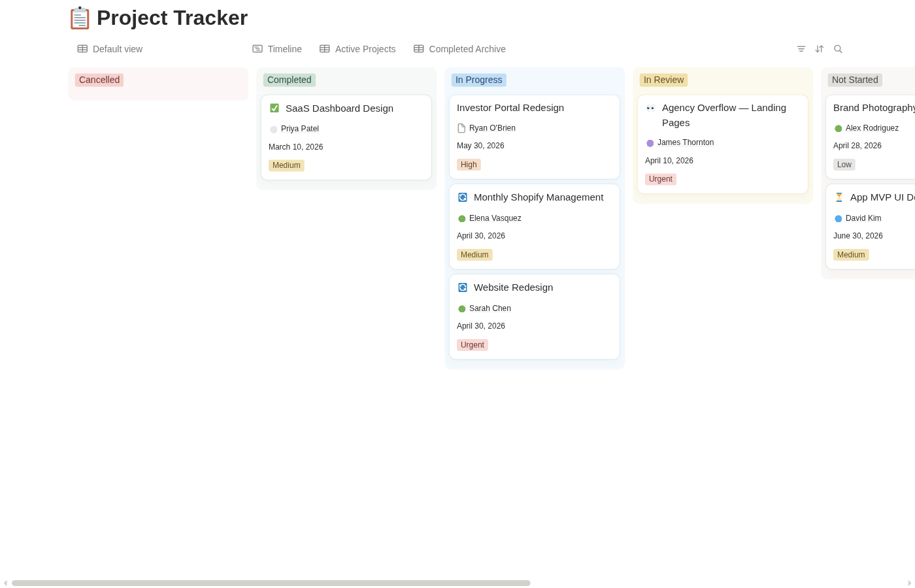Click the hourglass icon on App MVP card
The image size is (915, 588).
coord(839,197)
